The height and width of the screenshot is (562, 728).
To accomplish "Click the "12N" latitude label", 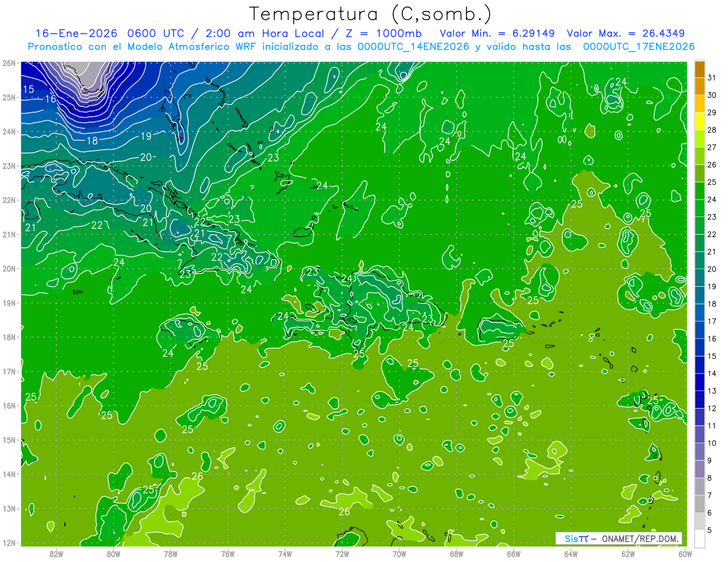I will (8, 543).
